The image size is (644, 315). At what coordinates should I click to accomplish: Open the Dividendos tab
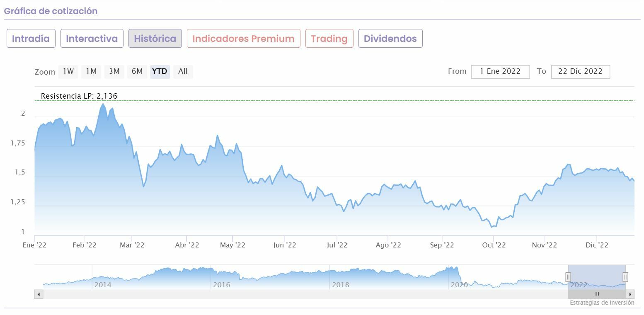[390, 39]
